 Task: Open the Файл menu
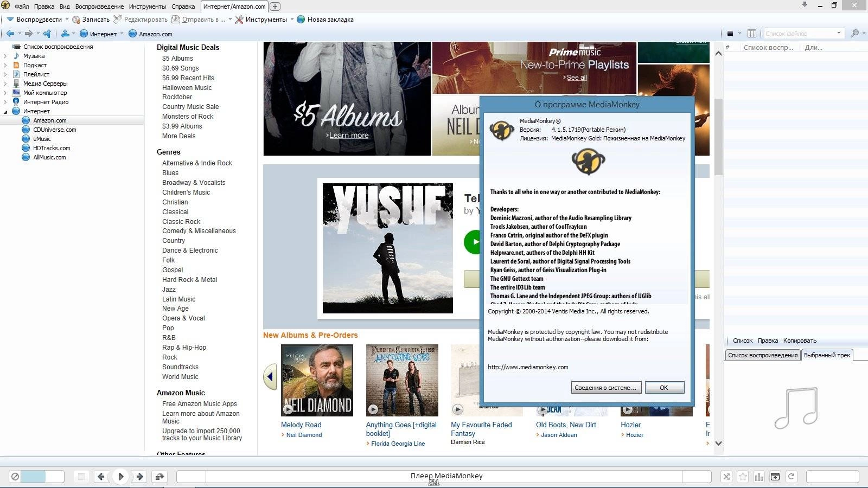click(22, 7)
